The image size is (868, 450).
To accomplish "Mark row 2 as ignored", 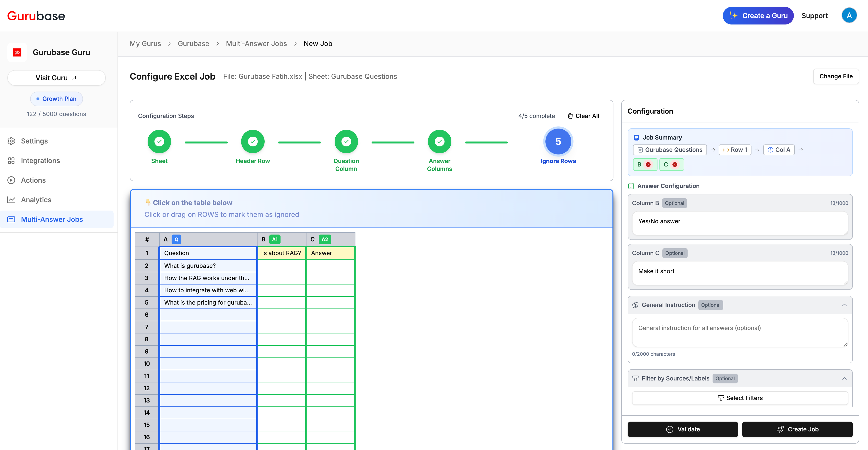I will click(x=147, y=266).
